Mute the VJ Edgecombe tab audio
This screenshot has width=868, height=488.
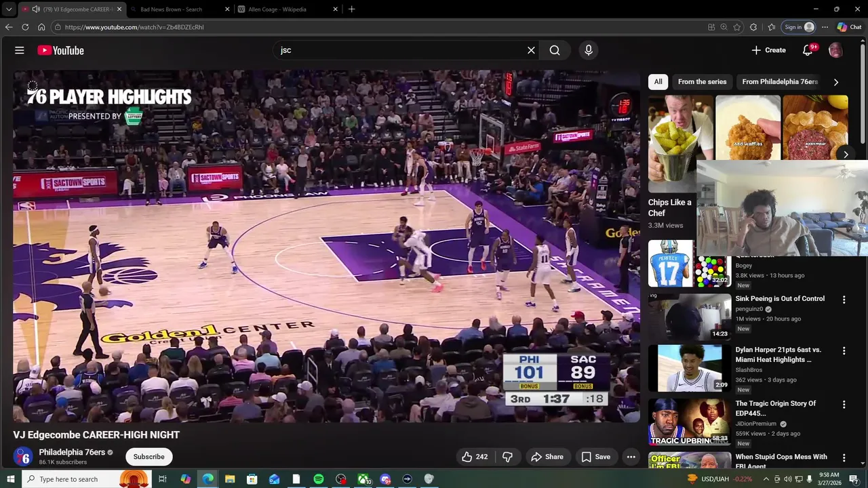[35, 9]
